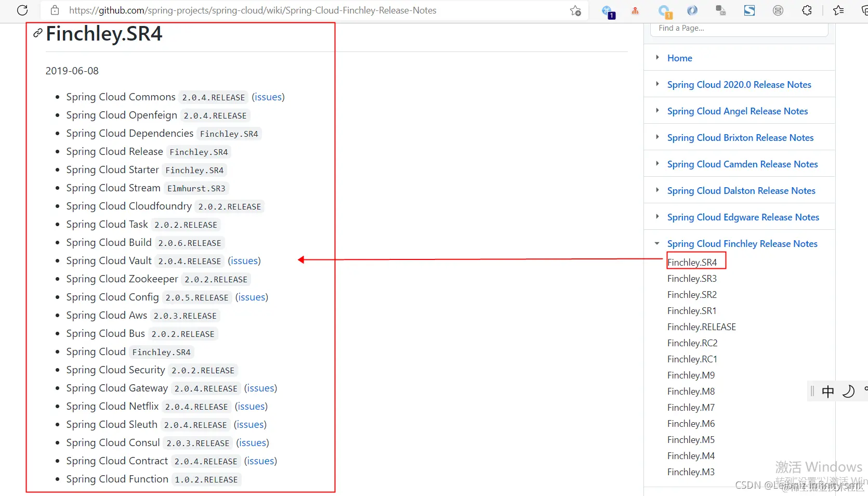This screenshot has height=496, width=868.
Task: Select 2.0.5.RELEASE version of Spring Cloud Config
Action: coord(197,297)
